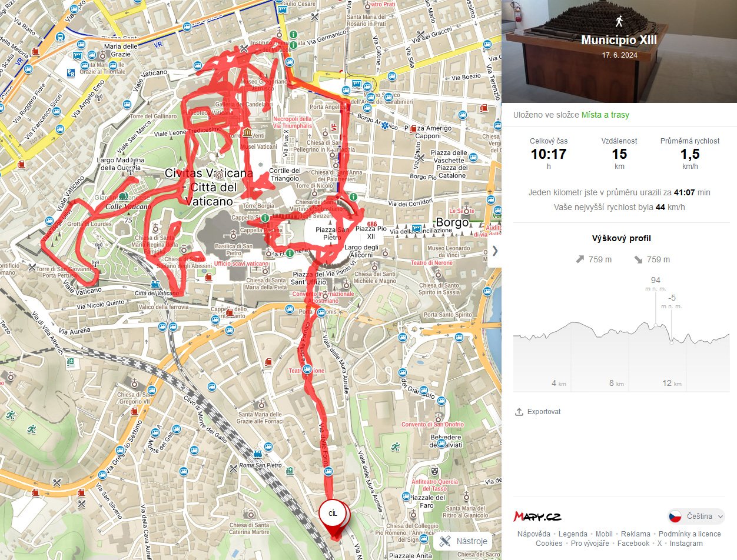Select the 94 m elevation peak marker
The height and width of the screenshot is (560, 737).
pyautogui.click(x=656, y=325)
